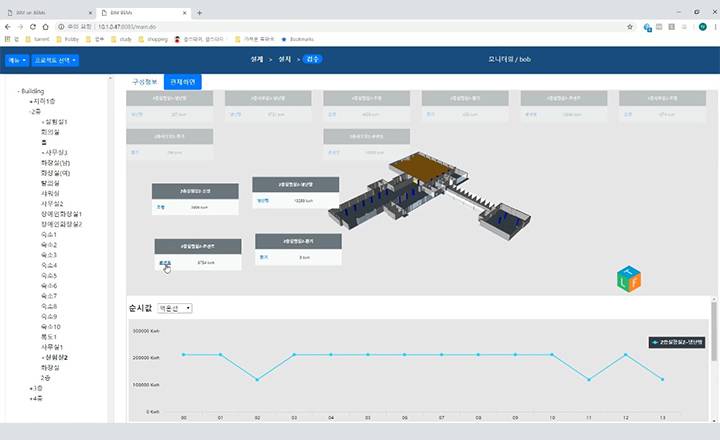Switch to the 구성정보 tab

coord(145,81)
